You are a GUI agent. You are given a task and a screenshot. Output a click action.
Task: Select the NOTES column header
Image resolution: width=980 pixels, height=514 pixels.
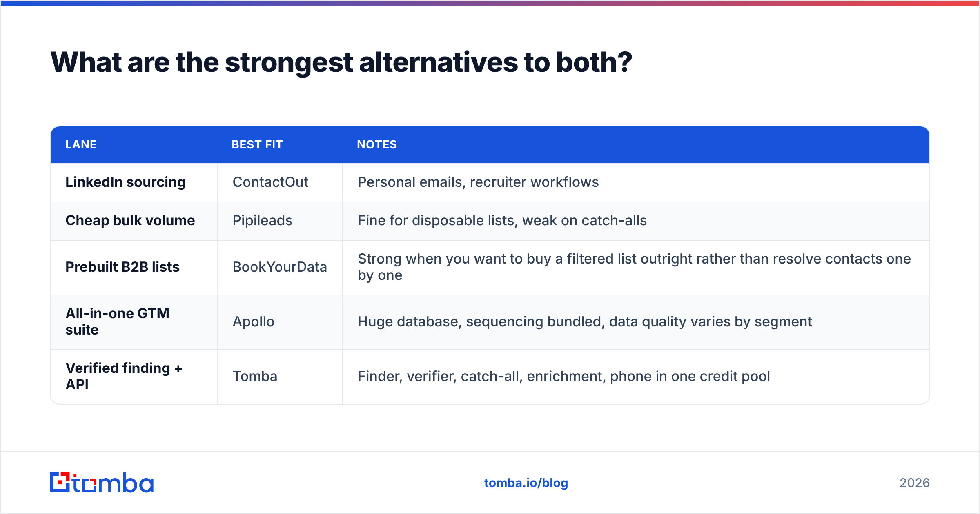[x=377, y=144]
